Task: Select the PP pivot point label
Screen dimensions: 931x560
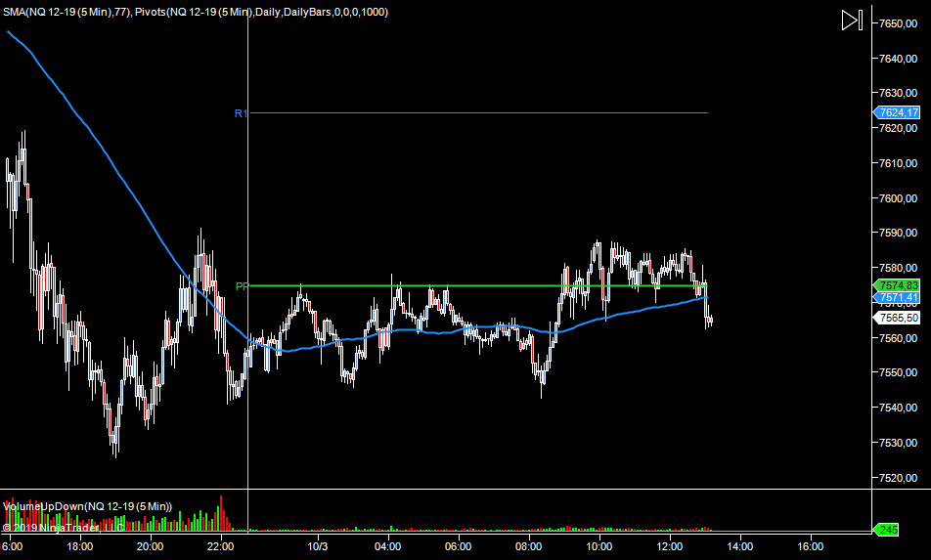Action: click(241, 286)
